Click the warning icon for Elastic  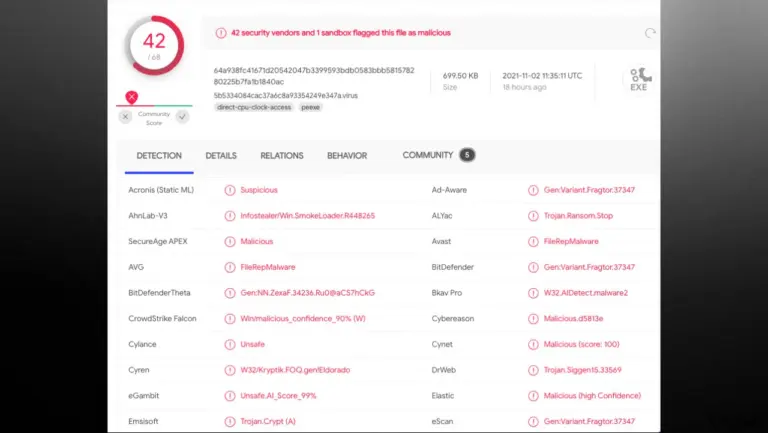(533, 396)
